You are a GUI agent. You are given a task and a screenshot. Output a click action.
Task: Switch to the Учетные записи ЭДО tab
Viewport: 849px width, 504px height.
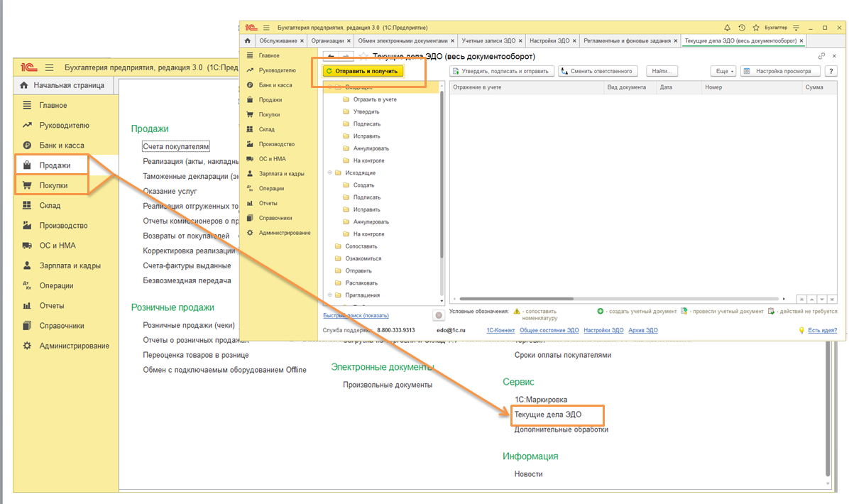click(x=490, y=41)
